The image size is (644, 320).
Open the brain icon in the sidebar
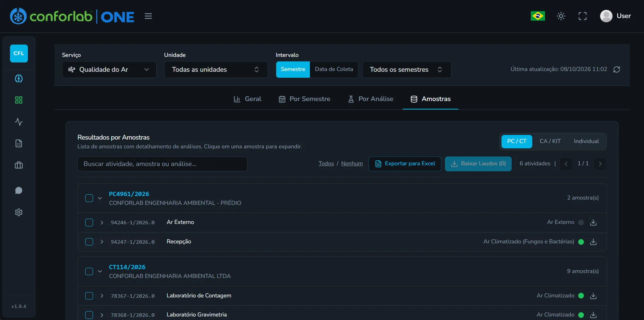pos(19,78)
